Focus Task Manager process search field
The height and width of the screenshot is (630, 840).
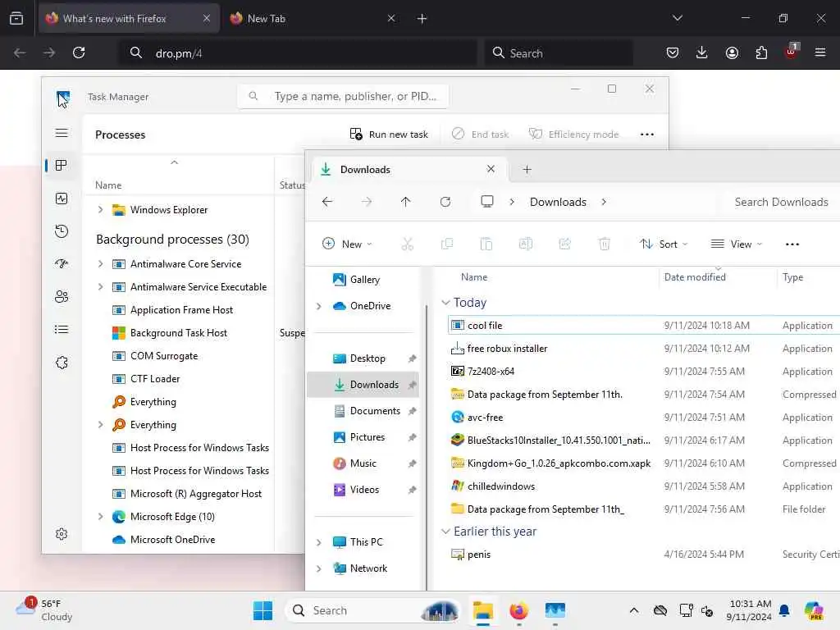343,97
